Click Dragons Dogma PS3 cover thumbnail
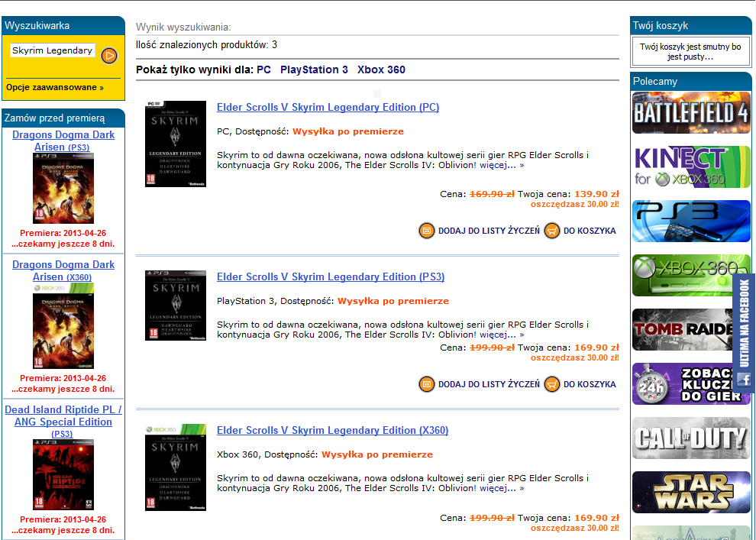Screen dimensions: 756x540 click(x=63, y=189)
